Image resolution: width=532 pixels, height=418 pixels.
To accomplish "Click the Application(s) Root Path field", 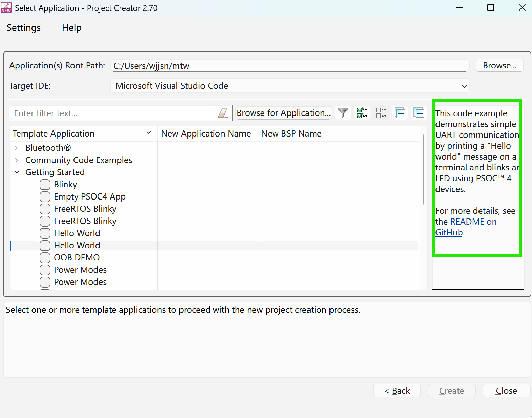I will pos(290,66).
